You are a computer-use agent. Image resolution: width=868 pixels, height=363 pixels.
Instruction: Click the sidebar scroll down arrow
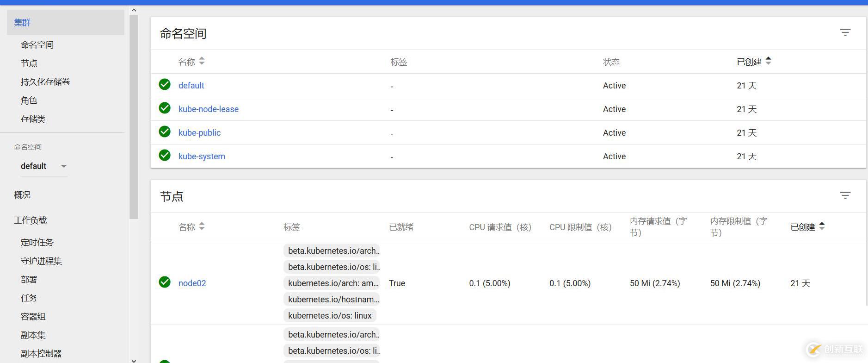pos(134,360)
